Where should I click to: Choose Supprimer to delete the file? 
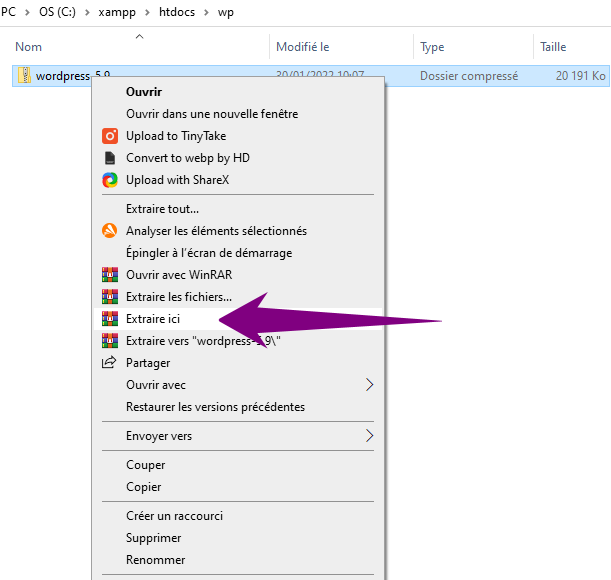click(154, 538)
